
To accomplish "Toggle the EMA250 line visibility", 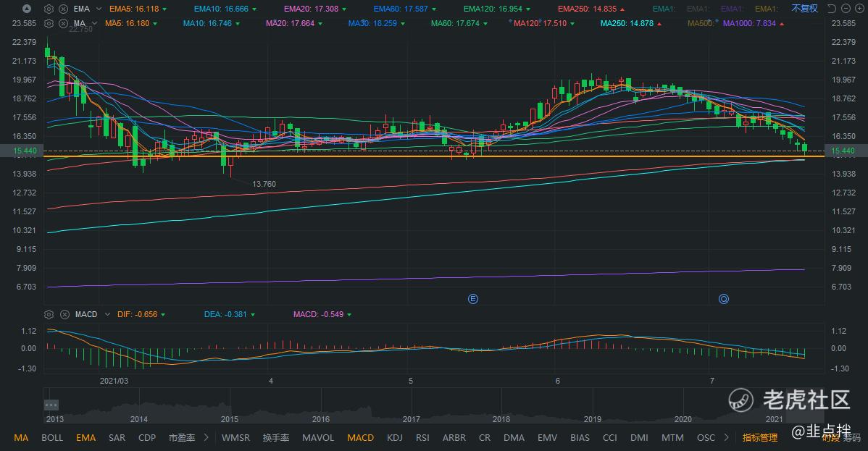I will 591,9.
